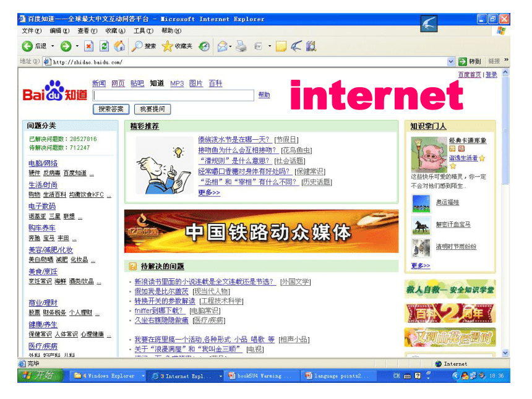Switch to the MP3 tab

click(x=177, y=83)
